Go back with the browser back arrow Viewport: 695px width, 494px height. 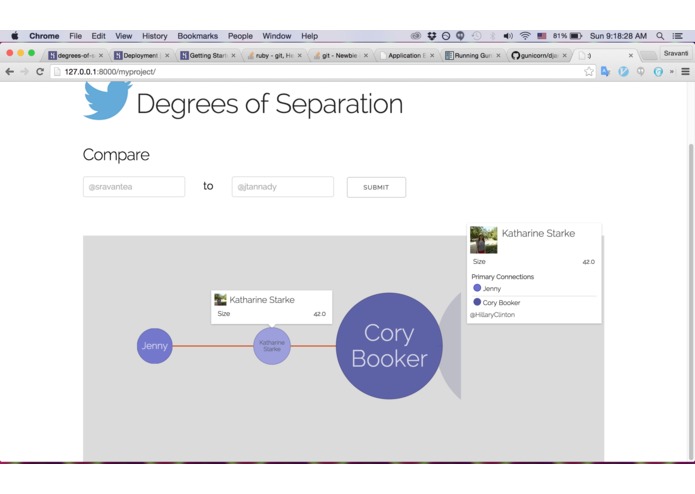click(9, 71)
